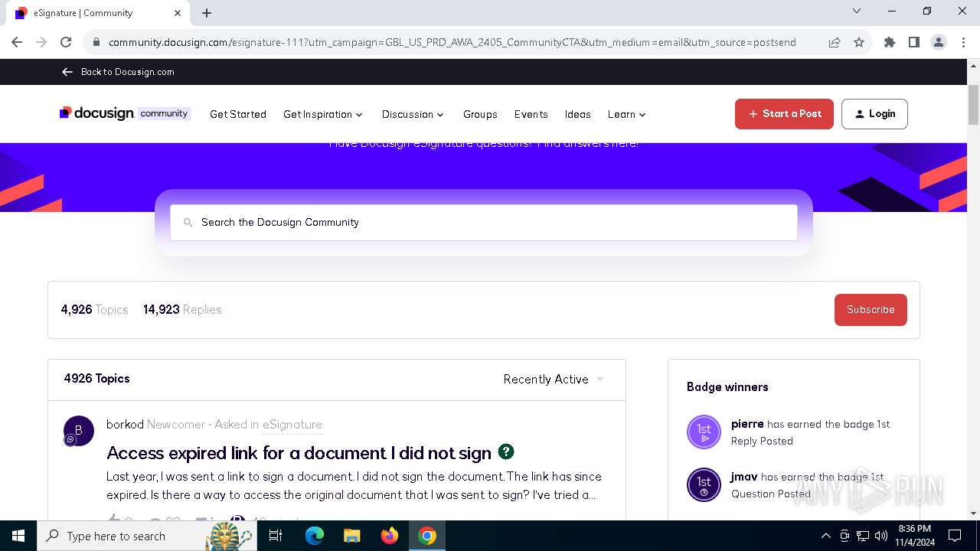
Task: Open the tab search chevron in Chrome title bar
Action: pyautogui.click(x=857, y=11)
